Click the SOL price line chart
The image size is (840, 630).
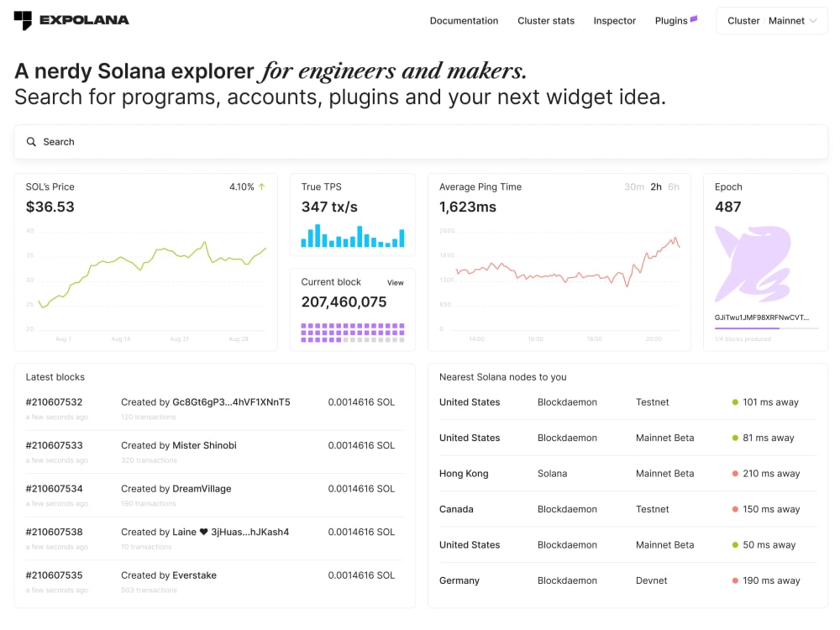coord(153,275)
